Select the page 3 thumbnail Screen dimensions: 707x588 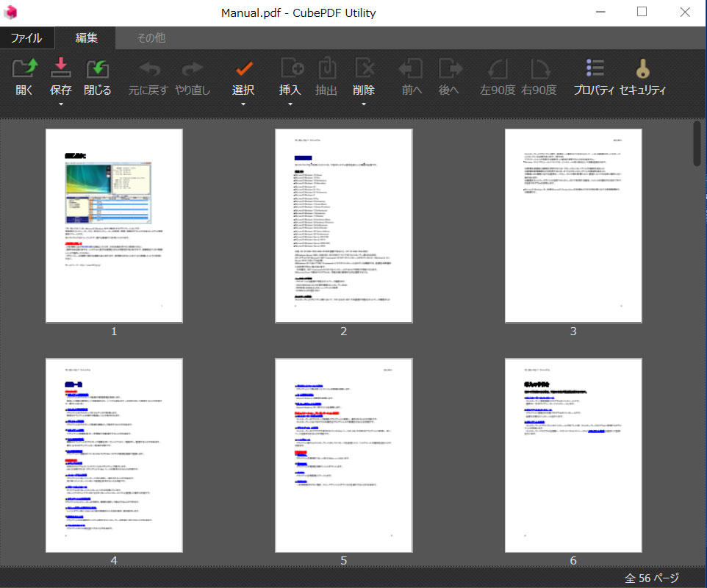click(x=573, y=226)
